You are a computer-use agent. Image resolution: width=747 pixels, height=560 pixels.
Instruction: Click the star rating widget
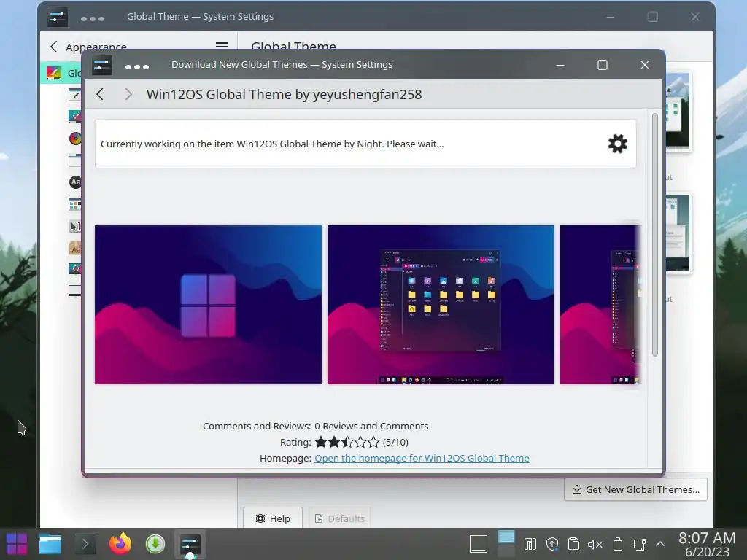(x=347, y=442)
